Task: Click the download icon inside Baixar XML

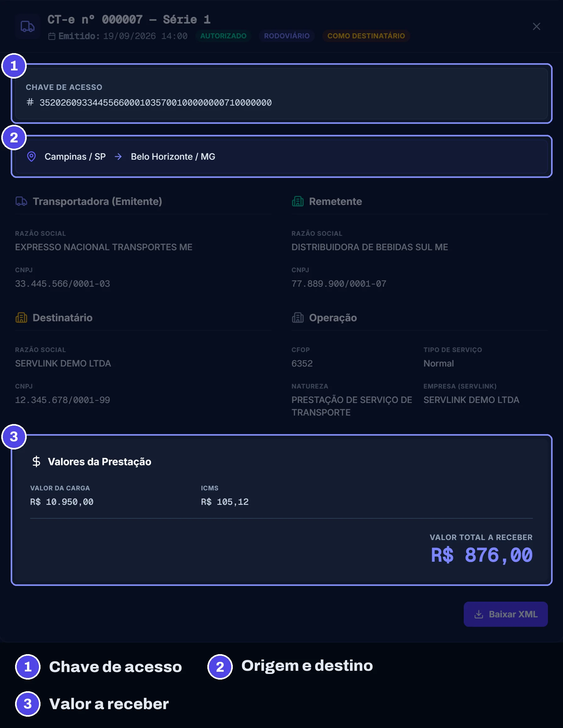Action: (479, 614)
